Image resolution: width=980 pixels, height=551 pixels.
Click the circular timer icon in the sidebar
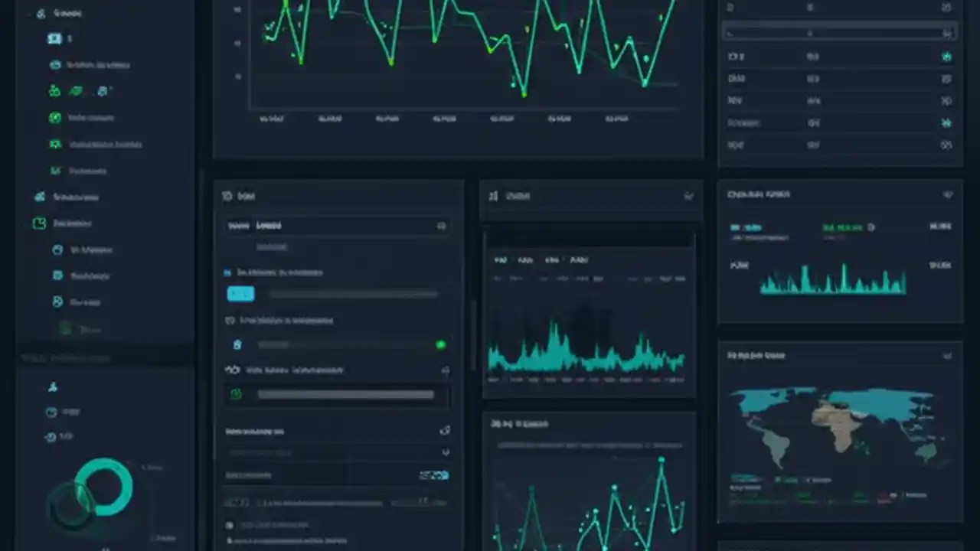[51, 436]
